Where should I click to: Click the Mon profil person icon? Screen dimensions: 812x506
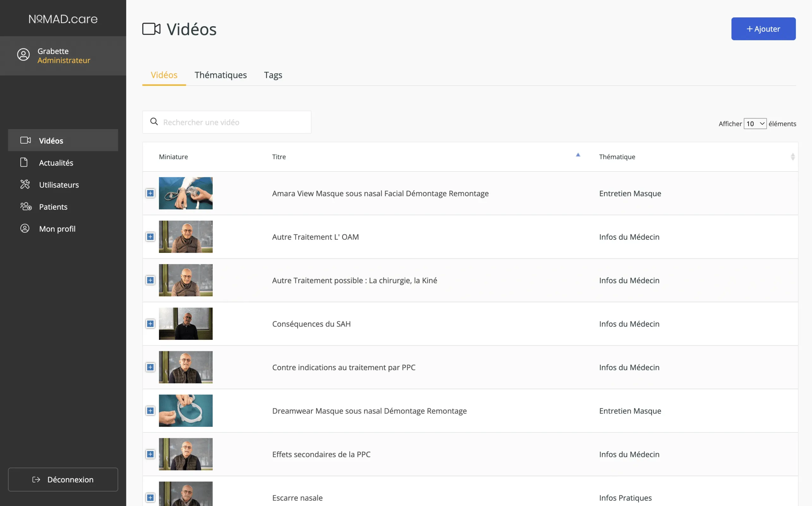25,228
